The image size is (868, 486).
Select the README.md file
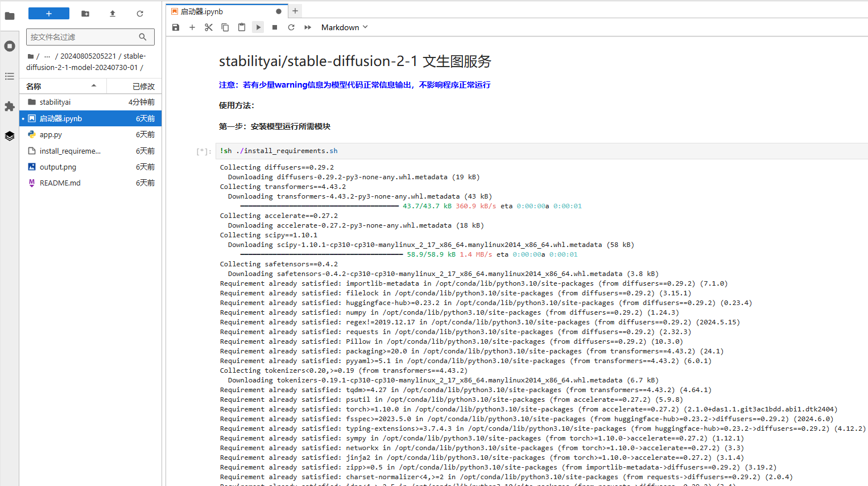[x=91, y=183]
